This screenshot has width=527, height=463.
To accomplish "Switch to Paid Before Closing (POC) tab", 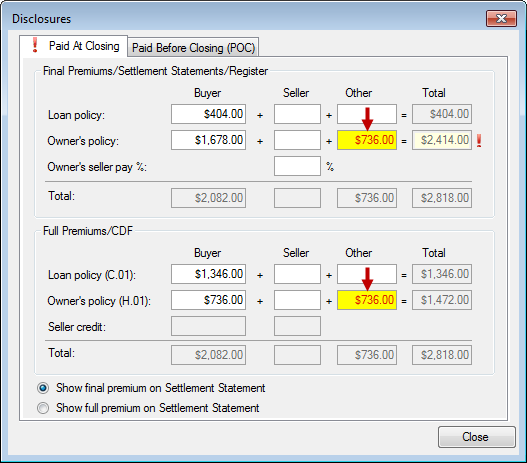I will point(193,47).
